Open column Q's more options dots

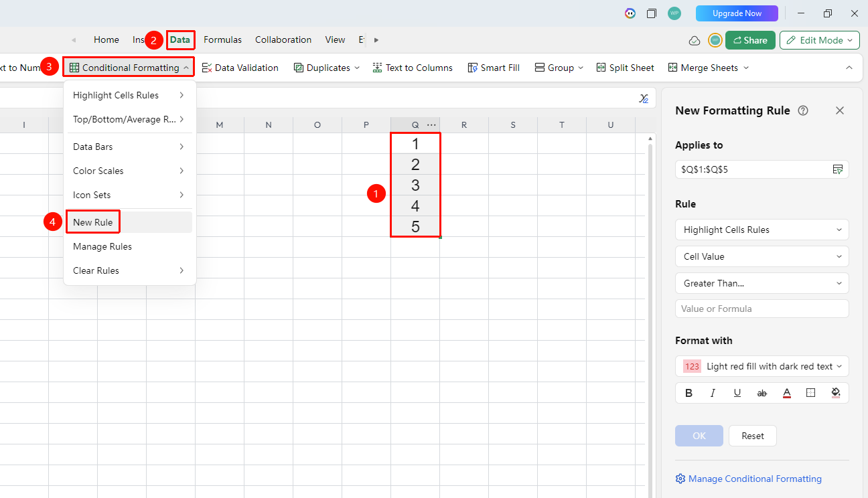431,125
